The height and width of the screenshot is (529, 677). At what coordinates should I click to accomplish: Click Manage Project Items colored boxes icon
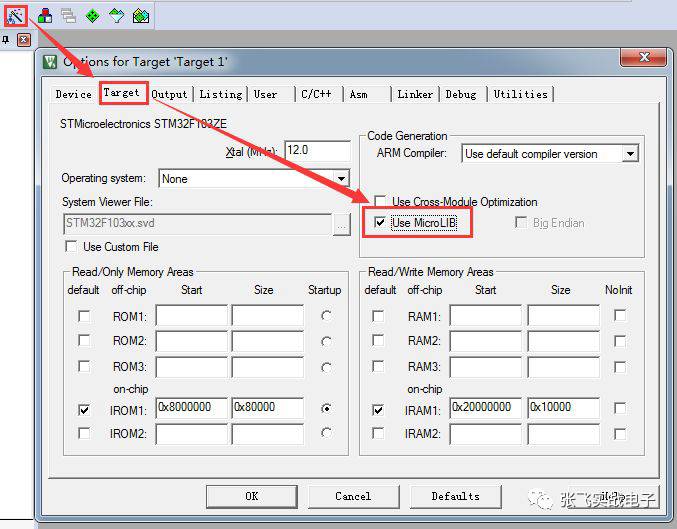tap(45, 15)
